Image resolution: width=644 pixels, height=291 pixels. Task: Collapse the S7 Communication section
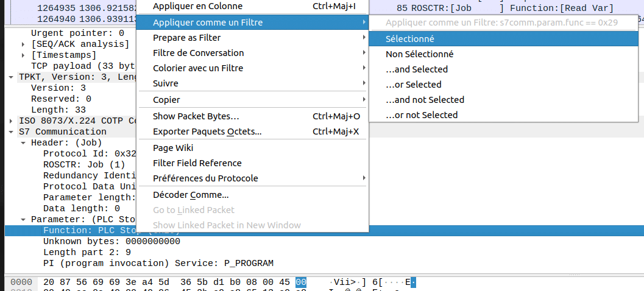point(12,131)
